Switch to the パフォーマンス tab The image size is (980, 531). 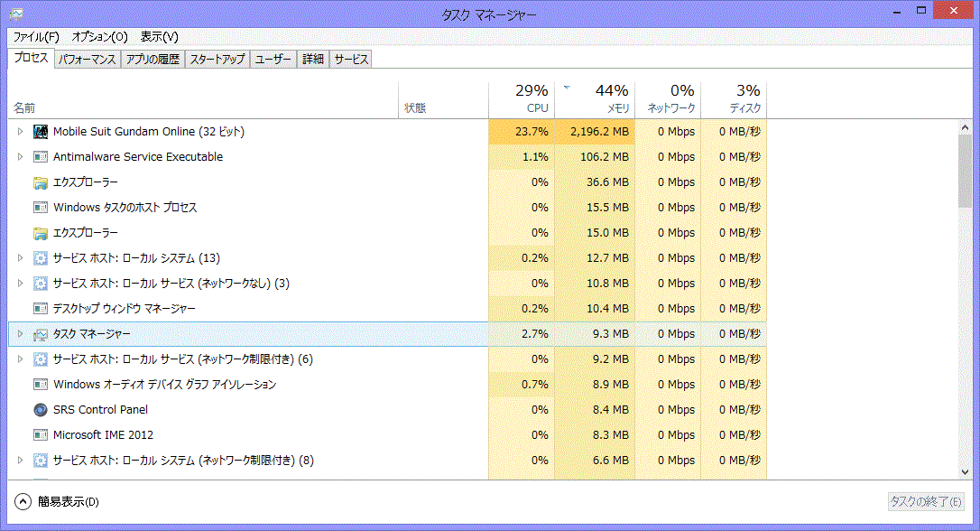pyautogui.click(x=87, y=60)
